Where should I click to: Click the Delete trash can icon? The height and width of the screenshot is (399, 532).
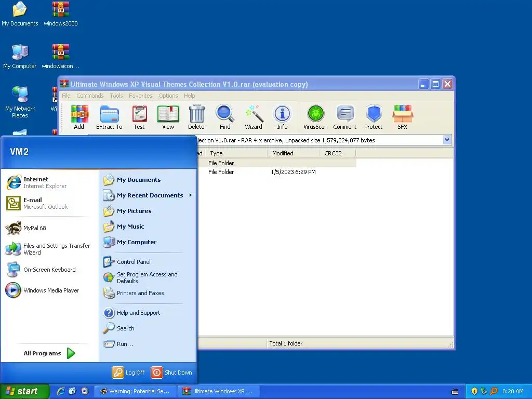tap(196, 117)
